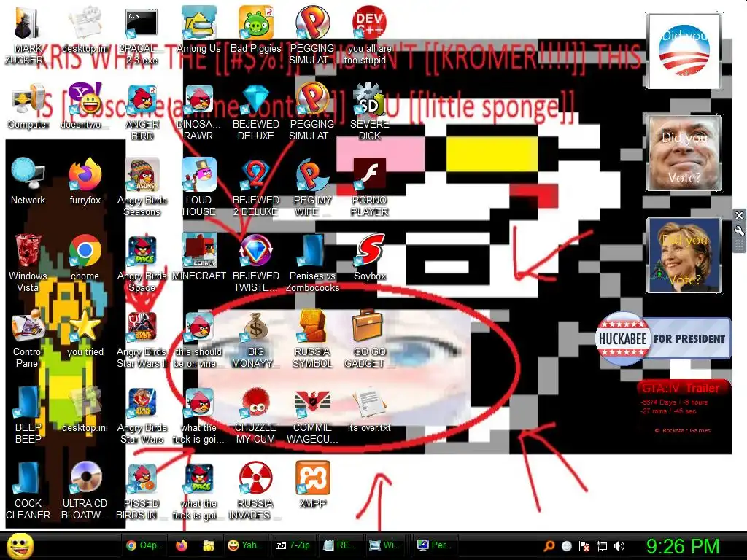Switch to the Yah... taskbar window

click(245, 545)
